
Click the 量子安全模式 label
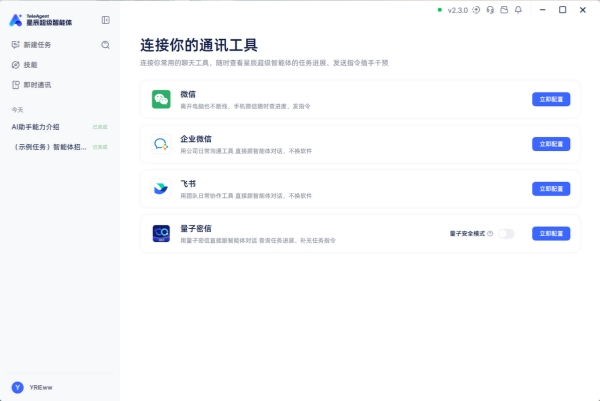click(467, 233)
